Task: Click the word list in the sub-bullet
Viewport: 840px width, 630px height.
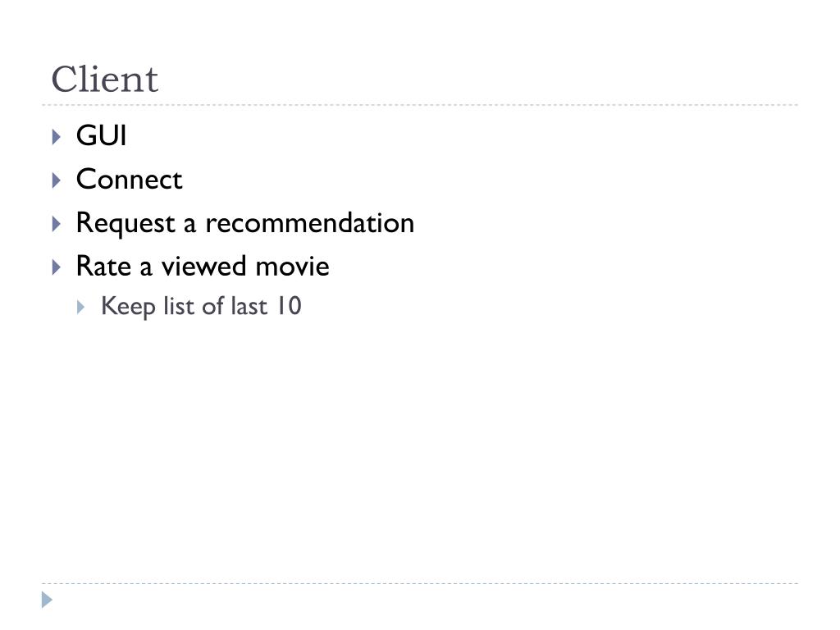Action: coord(178,307)
